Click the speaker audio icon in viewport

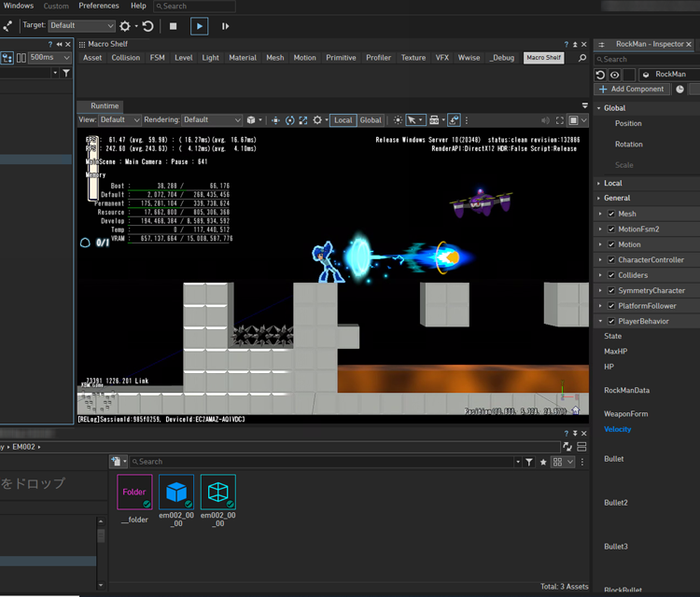[545, 120]
